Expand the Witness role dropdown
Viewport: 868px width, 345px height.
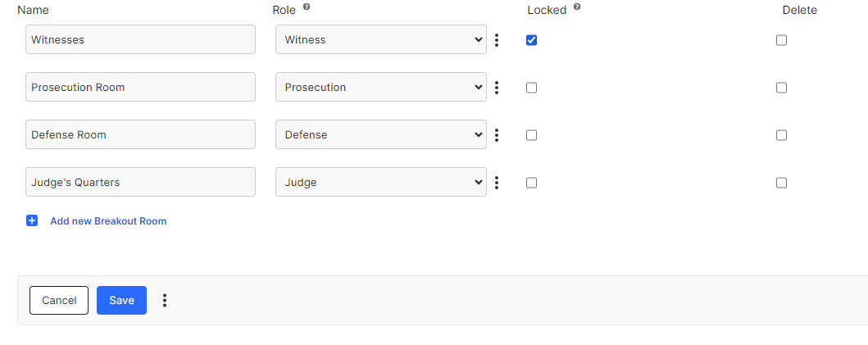coord(380,40)
